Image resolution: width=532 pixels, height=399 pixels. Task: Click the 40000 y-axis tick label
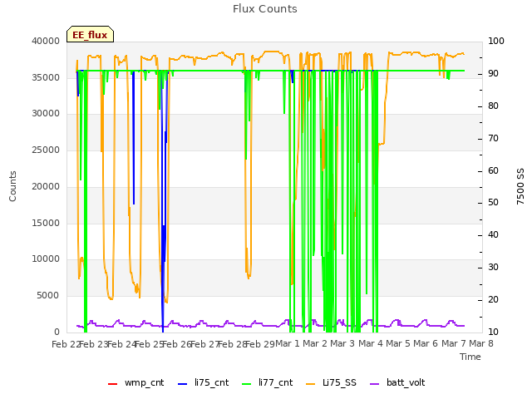(x=46, y=41)
